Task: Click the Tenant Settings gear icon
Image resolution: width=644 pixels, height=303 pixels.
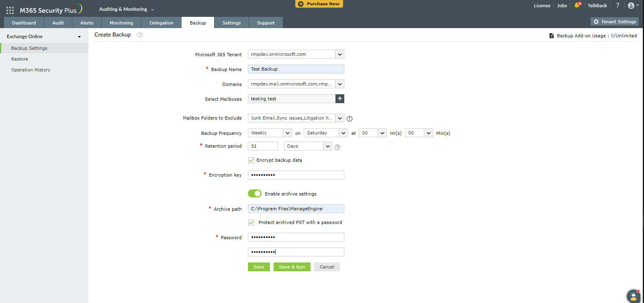Action: point(596,22)
